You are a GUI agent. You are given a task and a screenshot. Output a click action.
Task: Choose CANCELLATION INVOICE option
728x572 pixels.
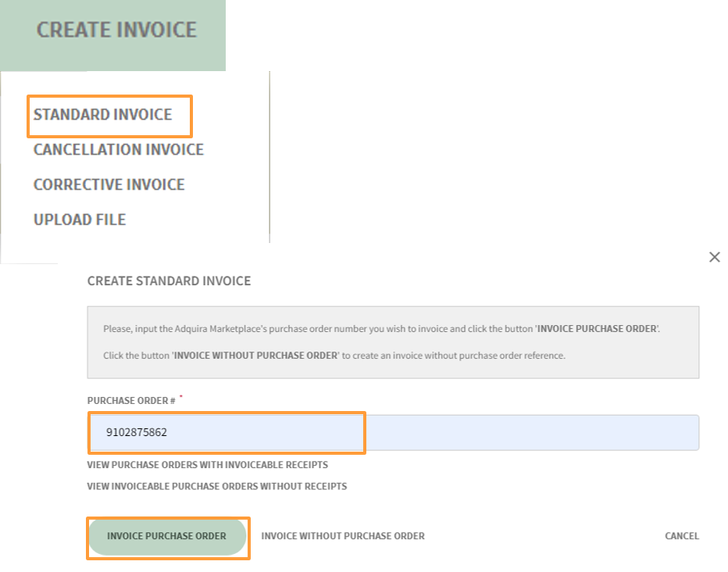pos(118,149)
